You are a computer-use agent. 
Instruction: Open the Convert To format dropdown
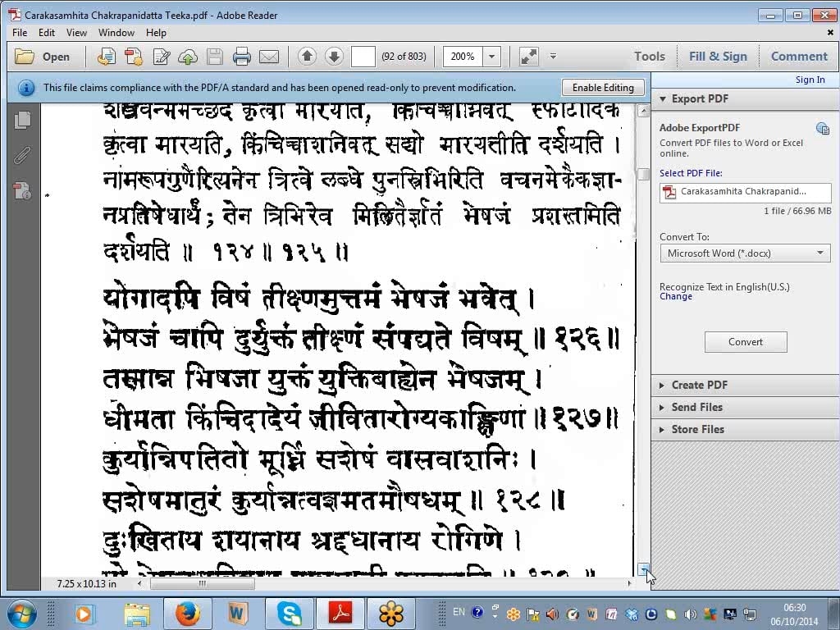click(745, 253)
